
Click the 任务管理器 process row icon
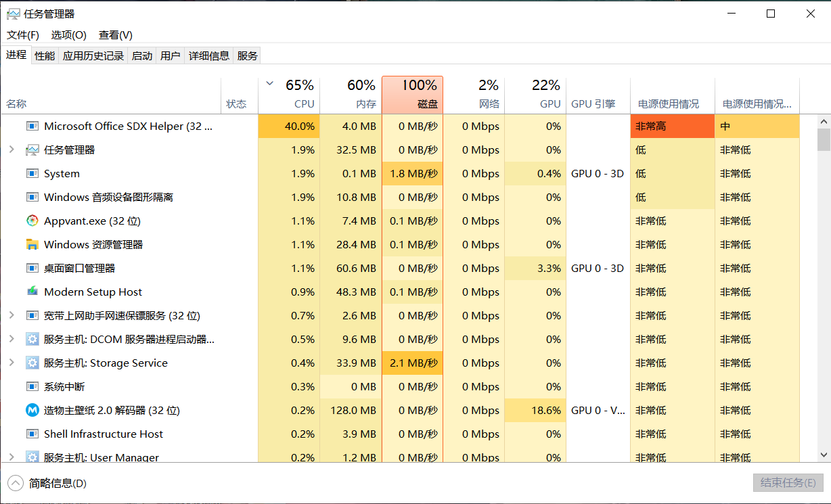pyautogui.click(x=32, y=150)
